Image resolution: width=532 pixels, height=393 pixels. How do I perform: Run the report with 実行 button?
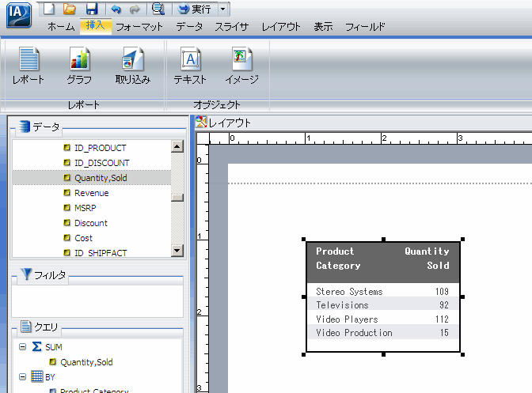click(195, 9)
